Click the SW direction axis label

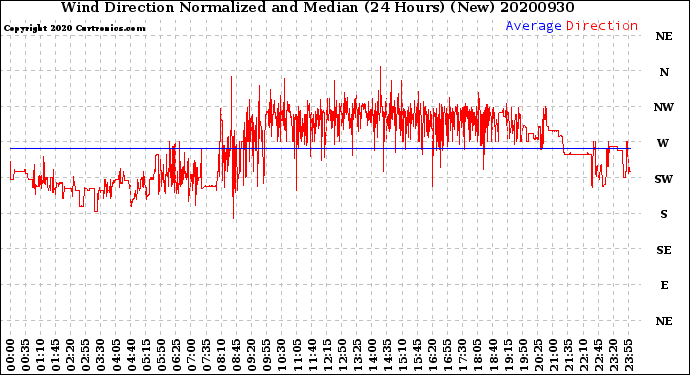tap(664, 179)
